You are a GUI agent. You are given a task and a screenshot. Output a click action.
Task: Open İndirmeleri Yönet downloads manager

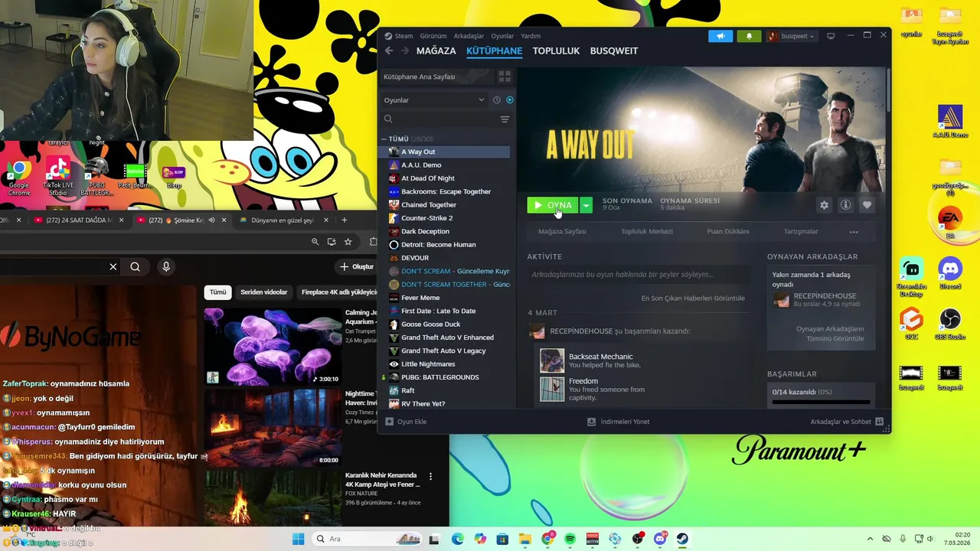coord(619,422)
